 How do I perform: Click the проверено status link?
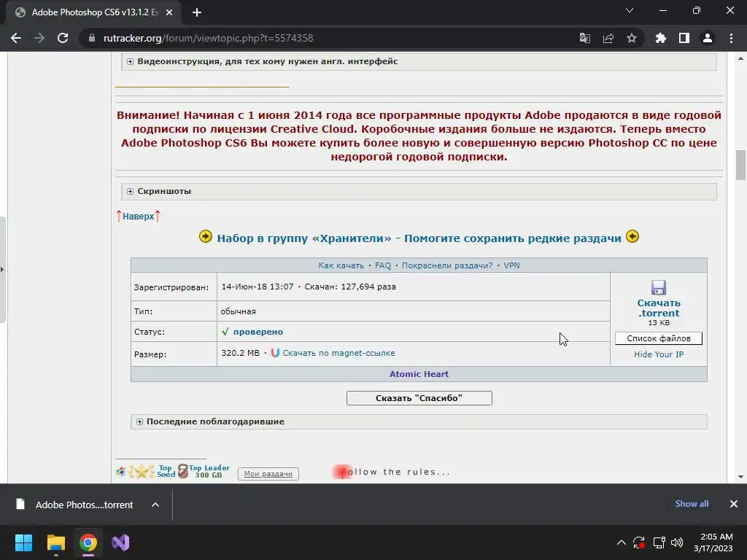[x=258, y=332]
